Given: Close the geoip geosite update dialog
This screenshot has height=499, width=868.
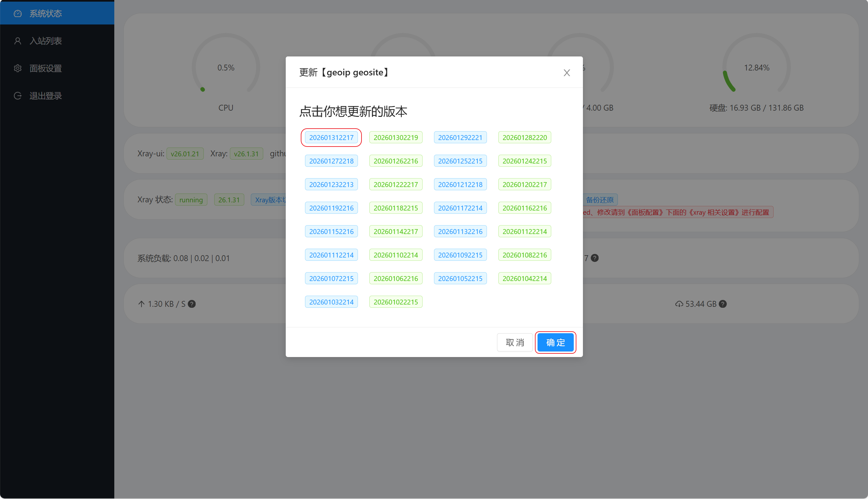Looking at the screenshot, I should click(x=567, y=73).
